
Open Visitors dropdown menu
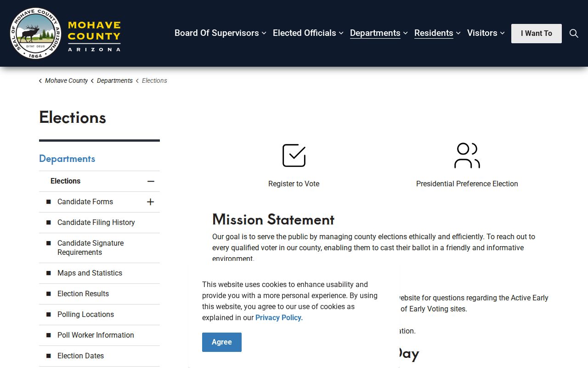[486, 33]
